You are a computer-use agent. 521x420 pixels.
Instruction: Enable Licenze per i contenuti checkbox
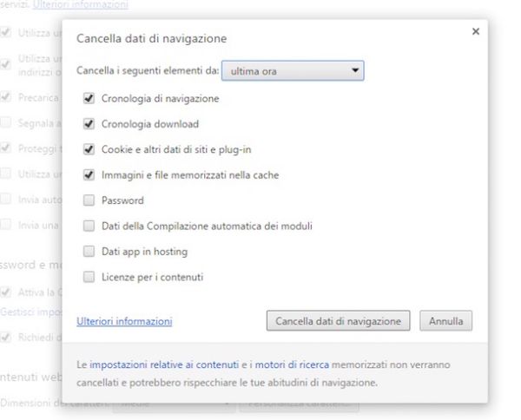pos(89,277)
